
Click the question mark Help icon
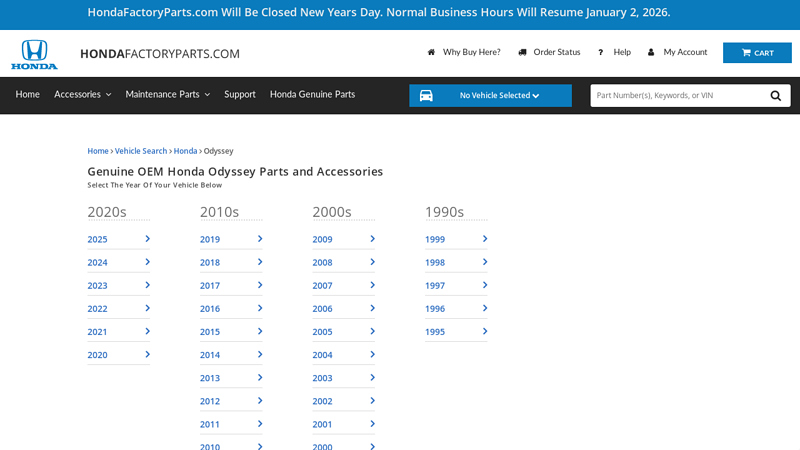[x=601, y=52]
